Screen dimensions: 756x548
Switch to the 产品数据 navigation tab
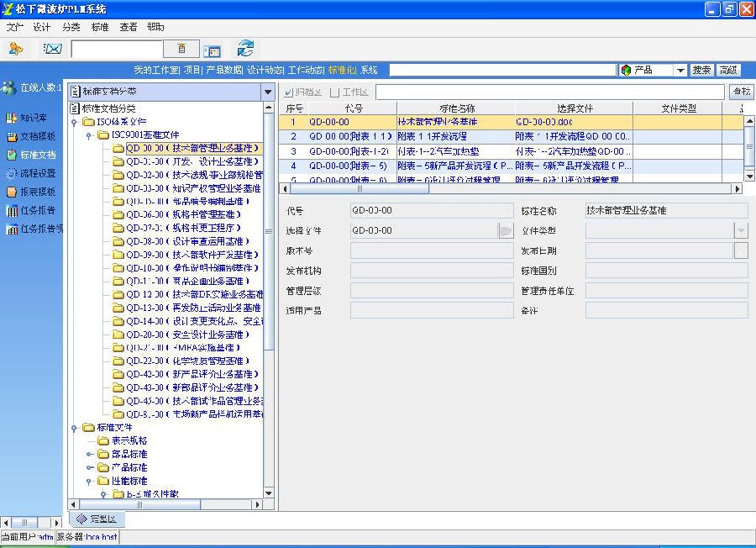coord(224,71)
